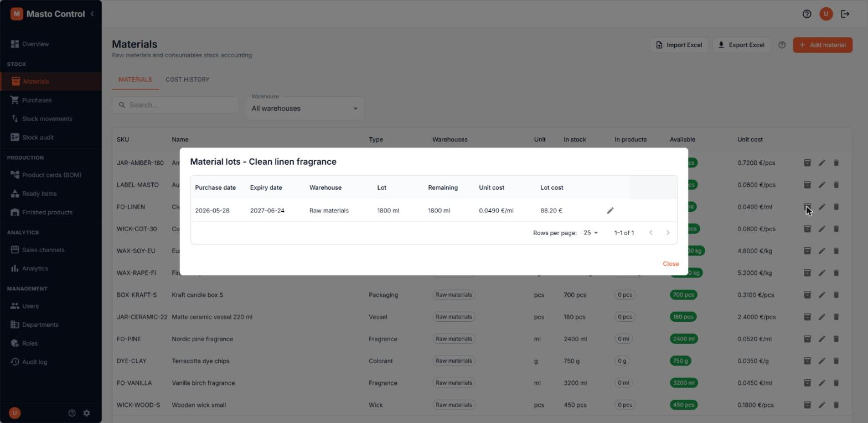The width and height of the screenshot is (868, 423).
Task: Close the Material lots dialog
Action: click(670, 264)
